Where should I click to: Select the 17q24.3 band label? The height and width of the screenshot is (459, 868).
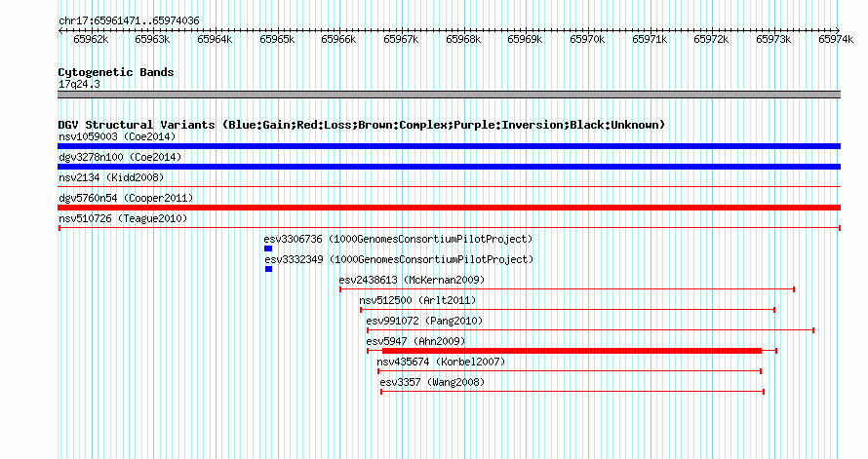79,84
